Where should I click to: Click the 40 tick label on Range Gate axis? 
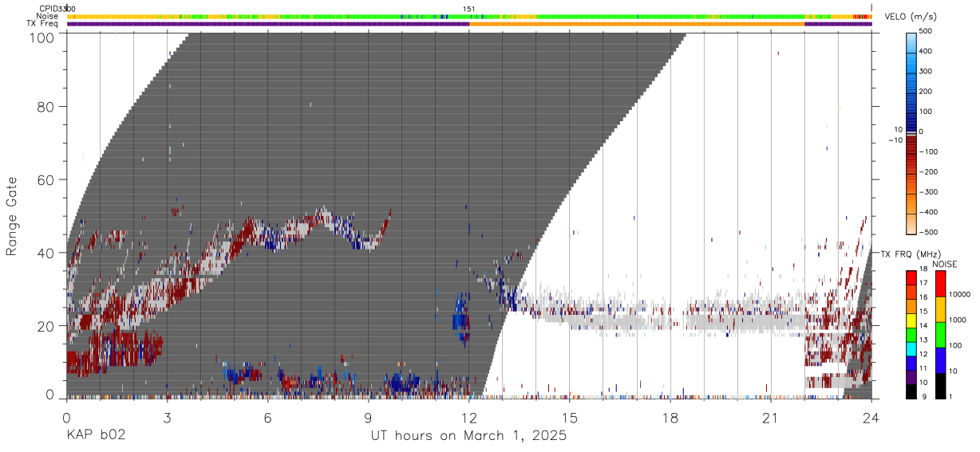46,253
